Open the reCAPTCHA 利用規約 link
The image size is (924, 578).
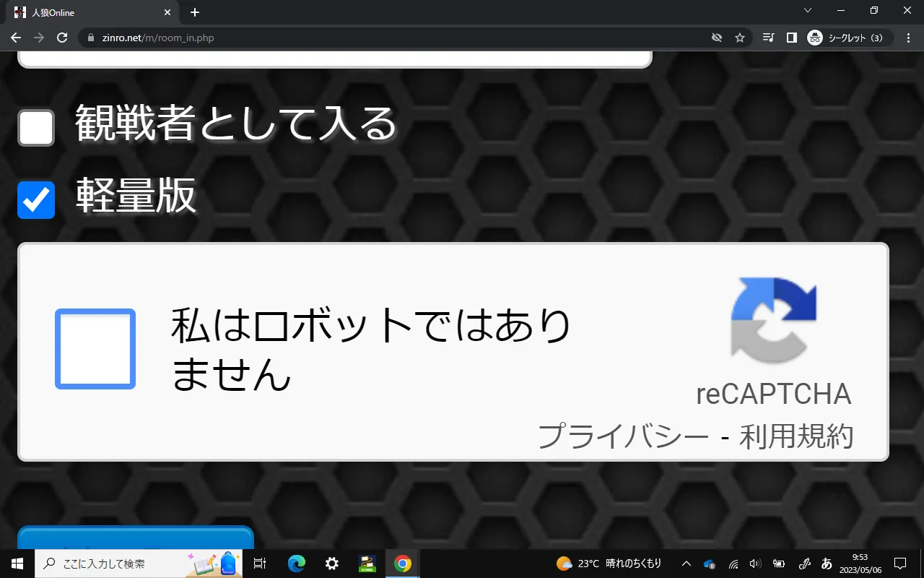[796, 436]
